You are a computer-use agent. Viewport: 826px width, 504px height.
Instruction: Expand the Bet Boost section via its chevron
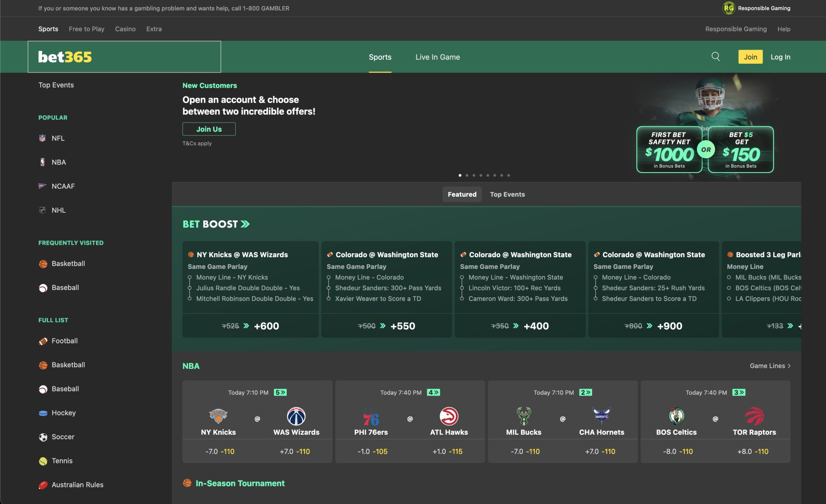pos(245,224)
